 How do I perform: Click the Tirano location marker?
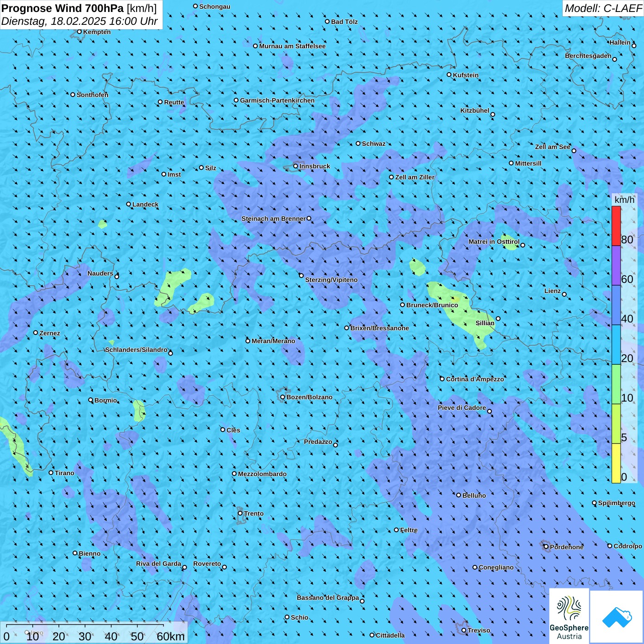(x=51, y=472)
